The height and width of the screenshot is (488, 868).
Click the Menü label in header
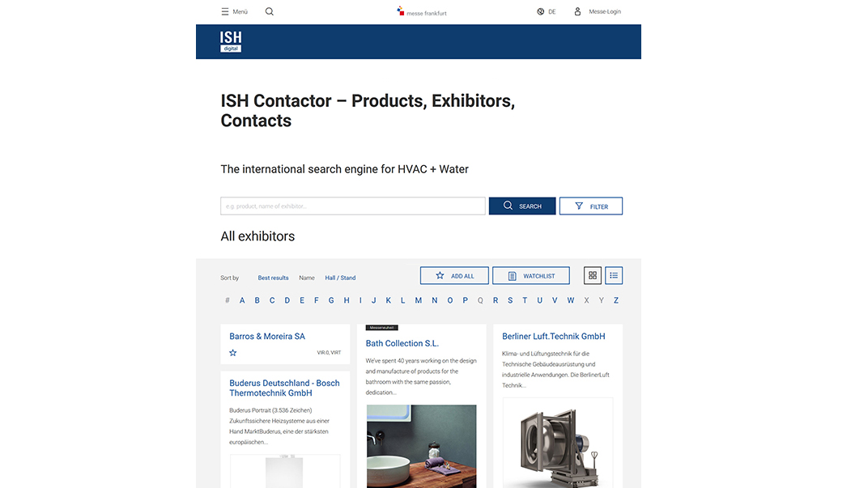240,11
